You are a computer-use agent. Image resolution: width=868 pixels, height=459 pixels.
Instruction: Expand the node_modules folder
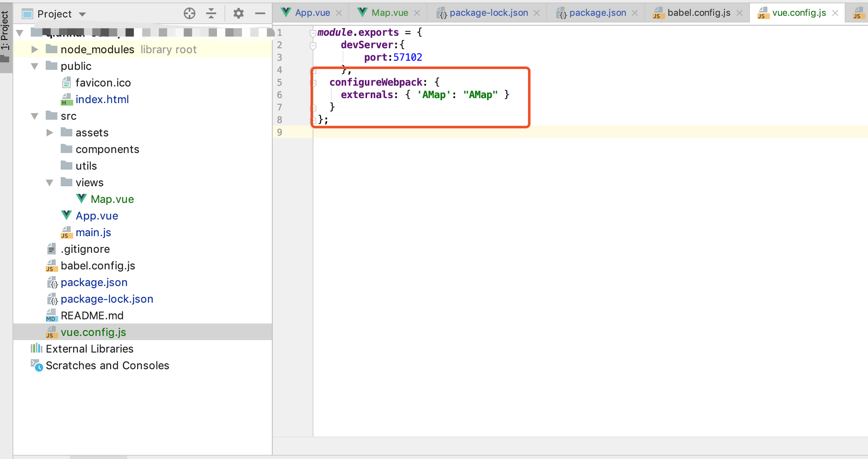tap(35, 49)
